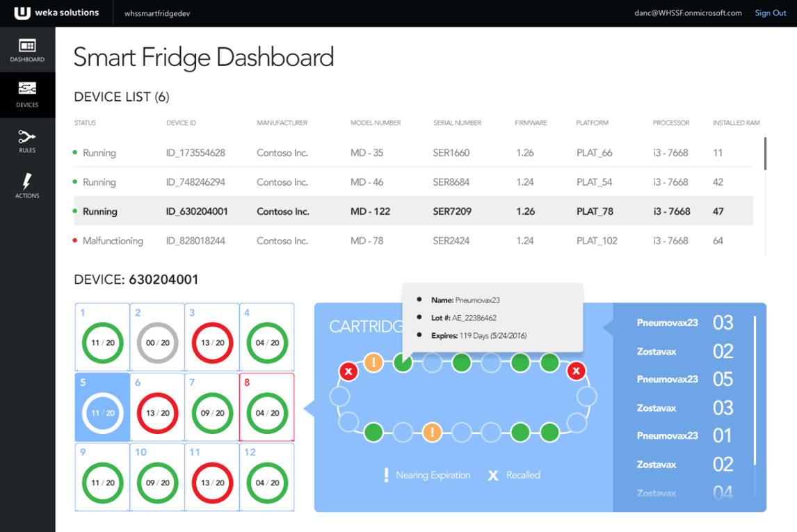Click the orange nearing-expiration icon in the carousel
The width and height of the screenshot is (797, 532).
[374, 362]
